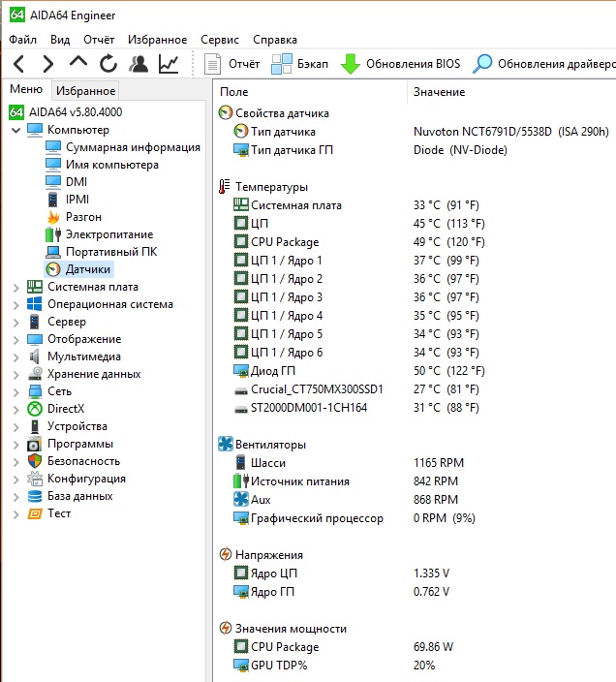
Task: Open the Отчёт menu in the menu bar
Action: point(99,40)
